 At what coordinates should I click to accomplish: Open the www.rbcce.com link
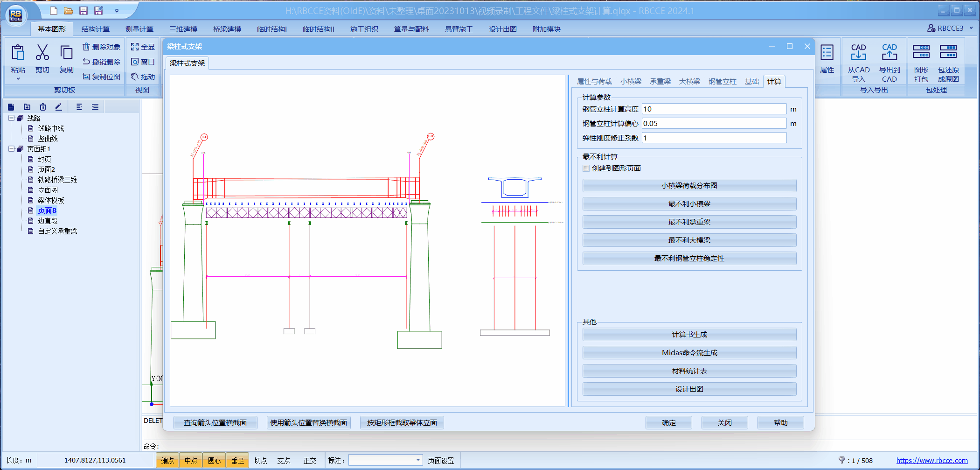pos(931,461)
